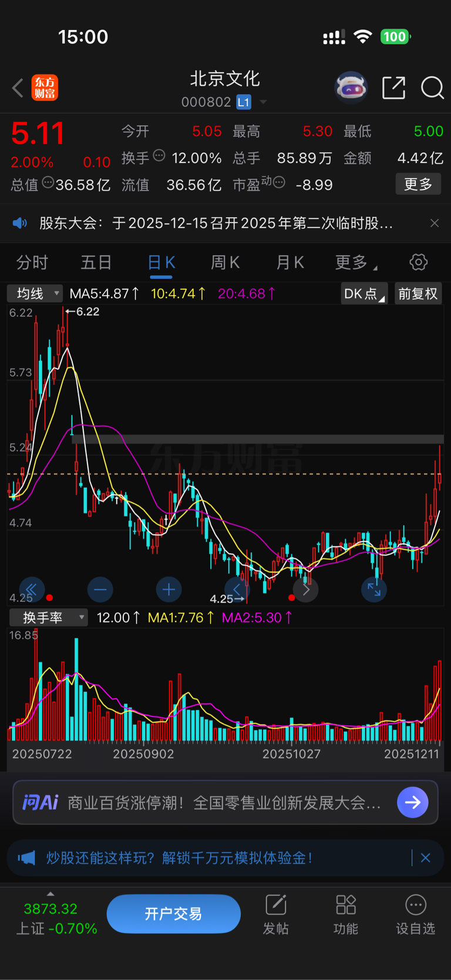The width and height of the screenshot is (451, 980).
Task: Tap the 更多 quote details button
Action: click(418, 184)
